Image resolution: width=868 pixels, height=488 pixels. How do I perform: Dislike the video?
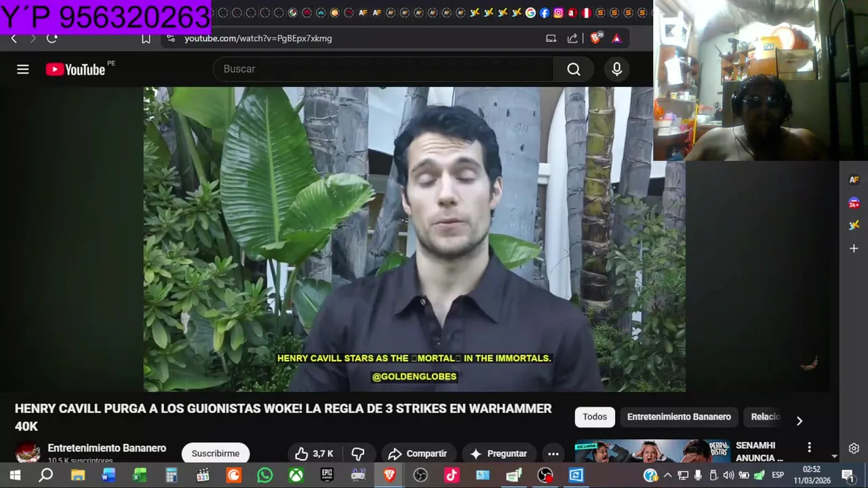coord(358,453)
